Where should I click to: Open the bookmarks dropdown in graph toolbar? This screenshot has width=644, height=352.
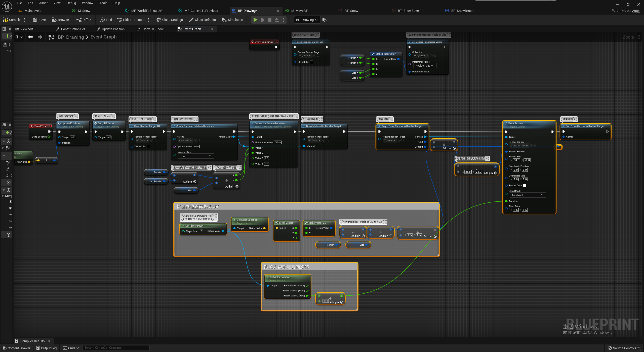click(19, 37)
